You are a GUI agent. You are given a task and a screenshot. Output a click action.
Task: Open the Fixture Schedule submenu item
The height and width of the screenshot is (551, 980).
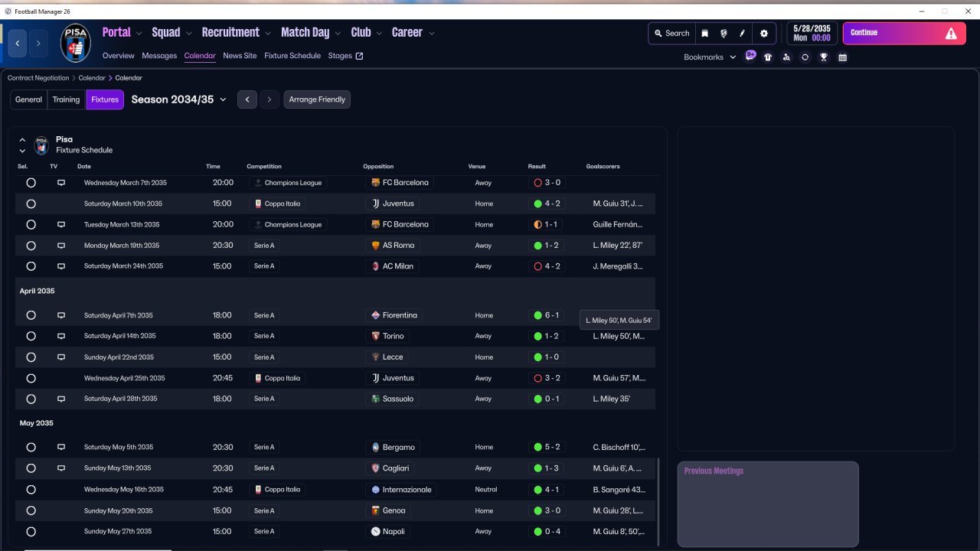coord(292,56)
